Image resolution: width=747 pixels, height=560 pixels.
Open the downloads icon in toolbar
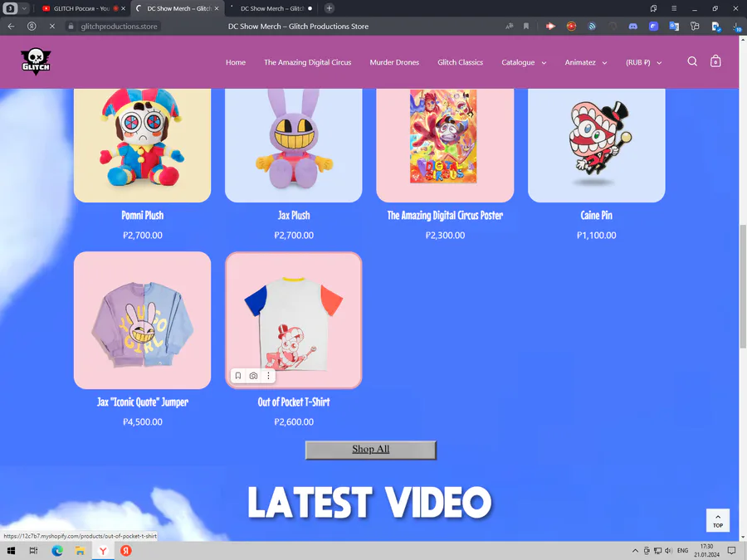(x=736, y=27)
